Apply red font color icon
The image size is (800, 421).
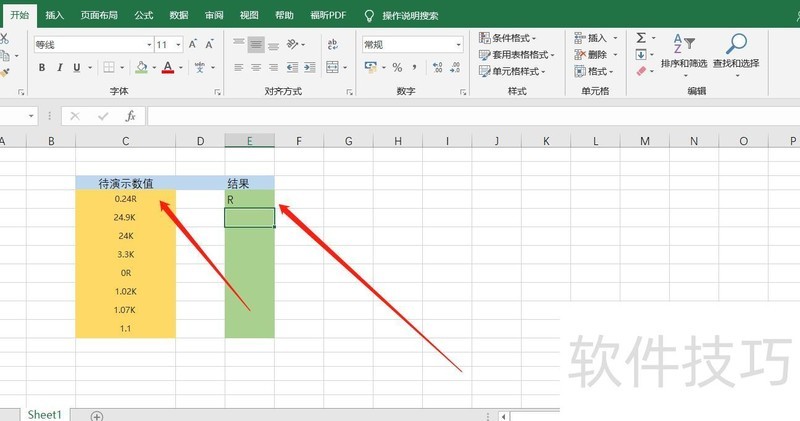coord(167,67)
